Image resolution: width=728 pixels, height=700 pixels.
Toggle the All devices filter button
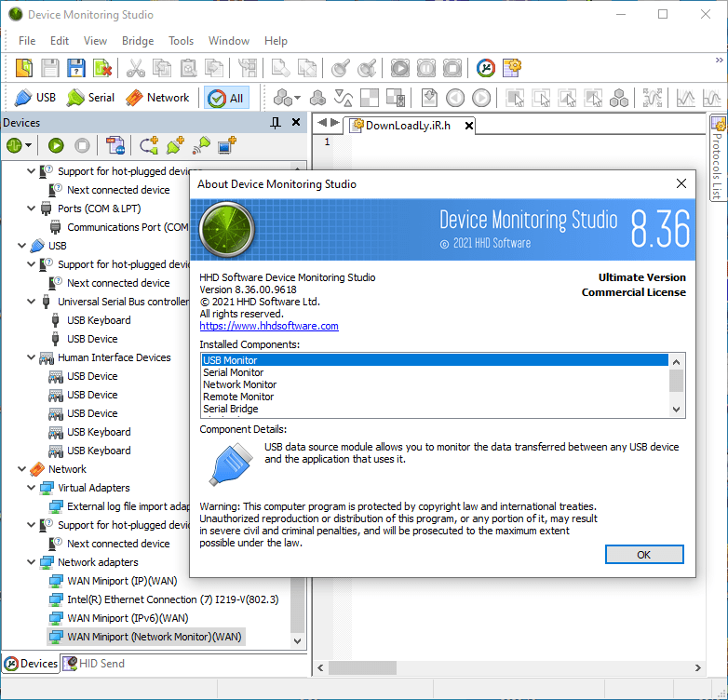click(x=226, y=98)
